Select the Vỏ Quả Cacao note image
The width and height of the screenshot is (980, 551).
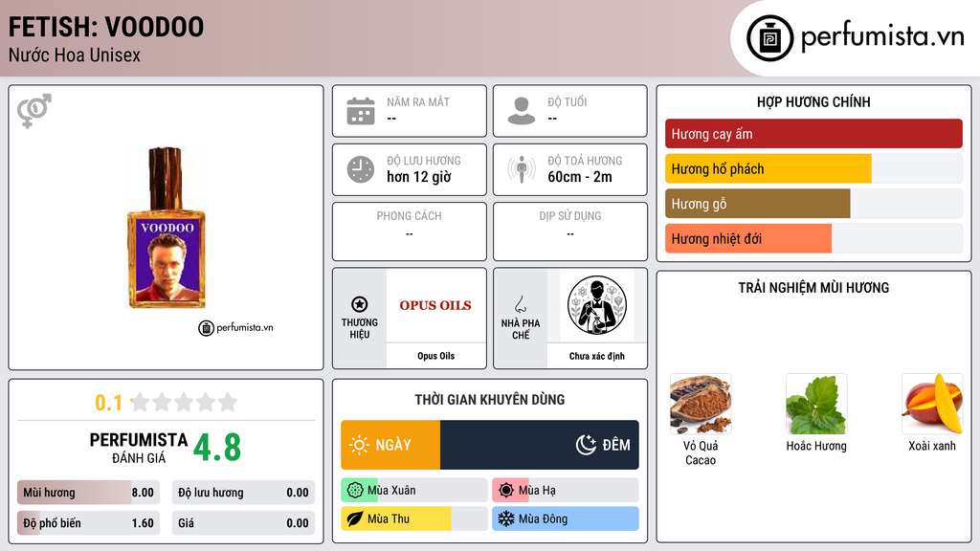point(701,404)
